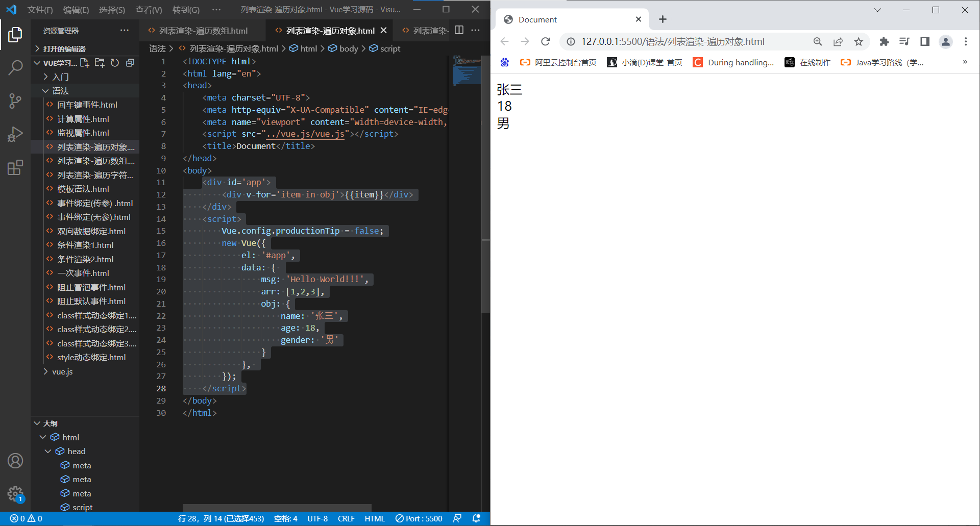Go back in Chrome
980x526 pixels.
(x=504, y=41)
